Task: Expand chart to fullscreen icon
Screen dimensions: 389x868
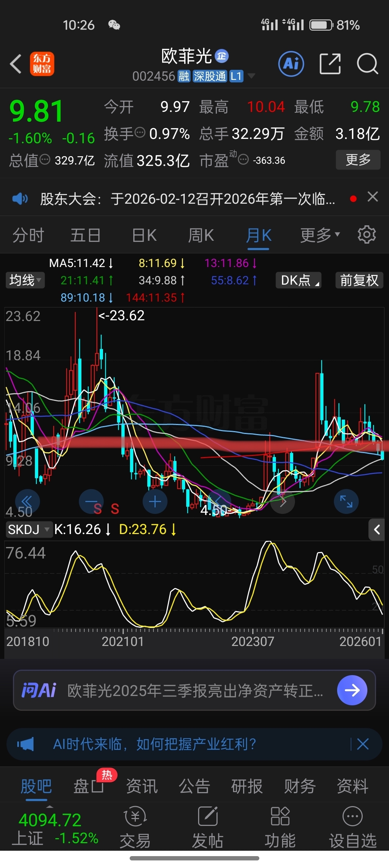Action: (346, 501)
